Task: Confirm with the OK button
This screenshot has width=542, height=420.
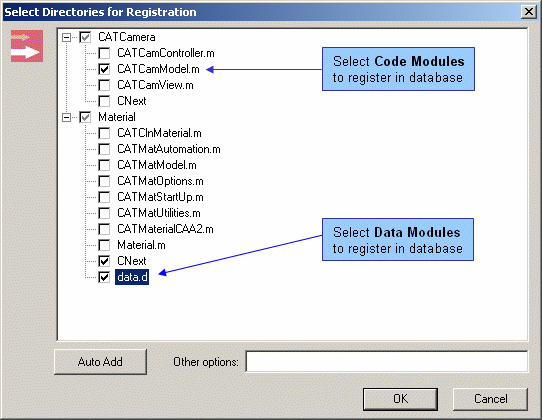Action: 400,399
